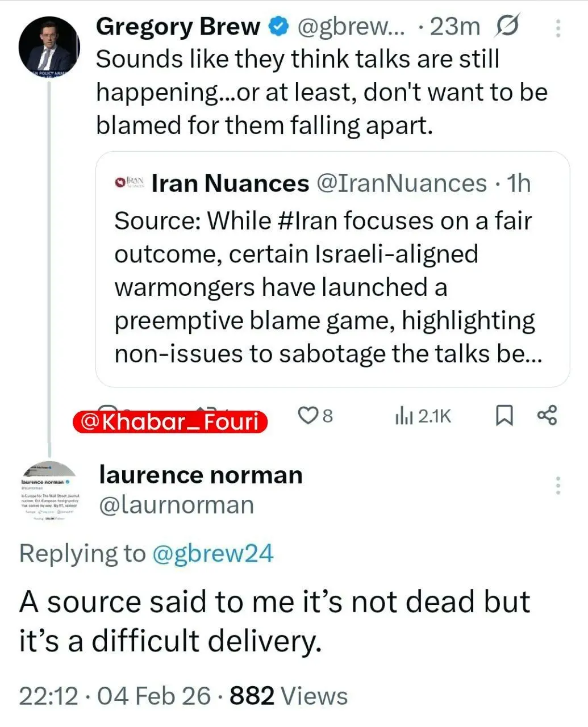Click the 22:12 · 04 Feb 26 timestamp
This screenshot has width=588, height=727.
point(114,696)
